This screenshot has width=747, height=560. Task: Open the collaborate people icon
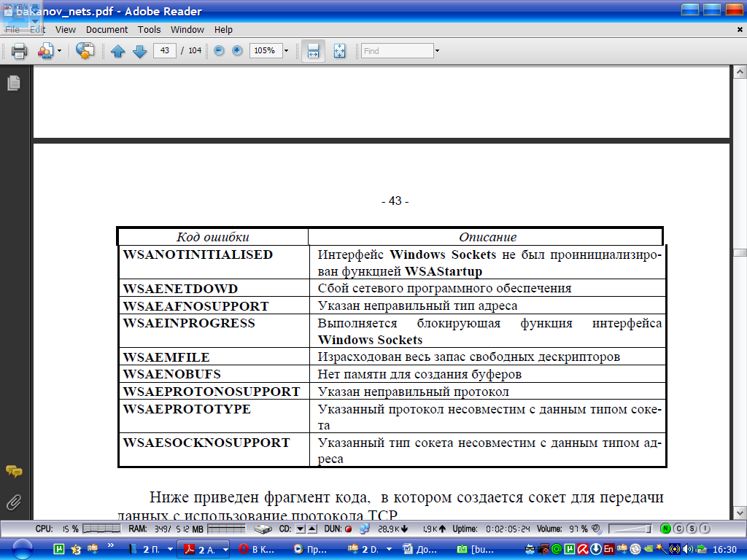[46, 50]
